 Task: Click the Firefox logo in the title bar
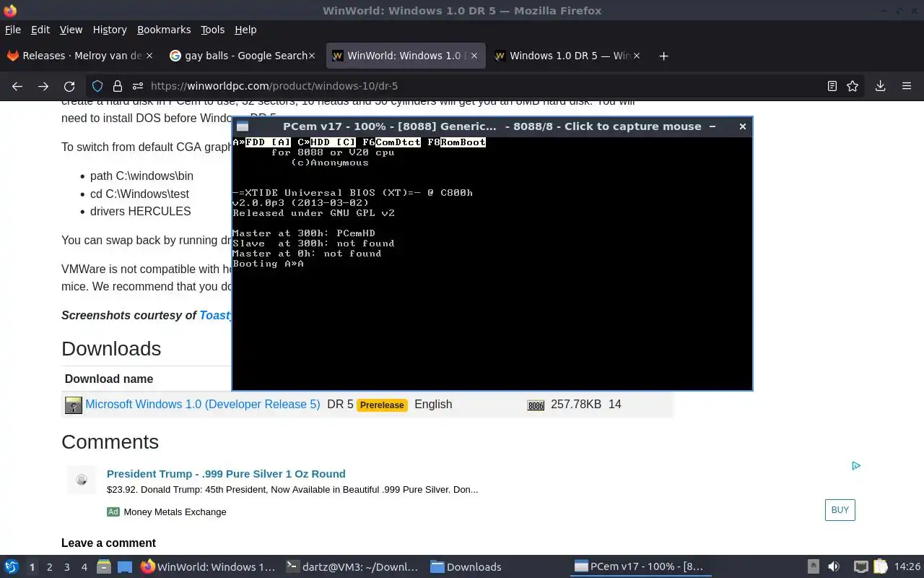click(10, 10)
